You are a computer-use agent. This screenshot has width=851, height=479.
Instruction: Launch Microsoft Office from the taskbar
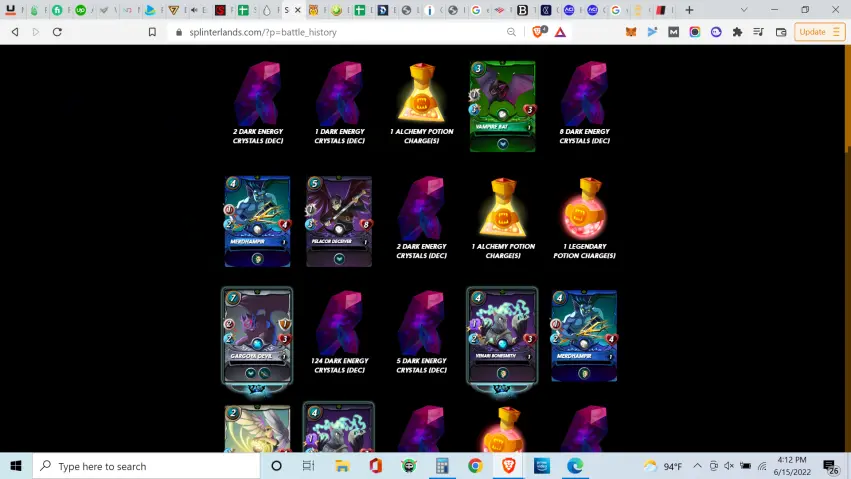tap(376, 466)
